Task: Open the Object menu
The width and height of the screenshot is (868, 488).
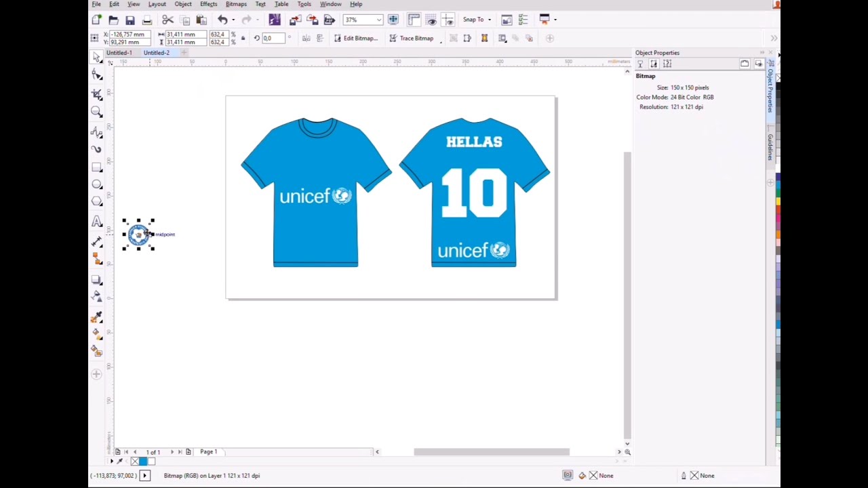Action: point(182,4)
